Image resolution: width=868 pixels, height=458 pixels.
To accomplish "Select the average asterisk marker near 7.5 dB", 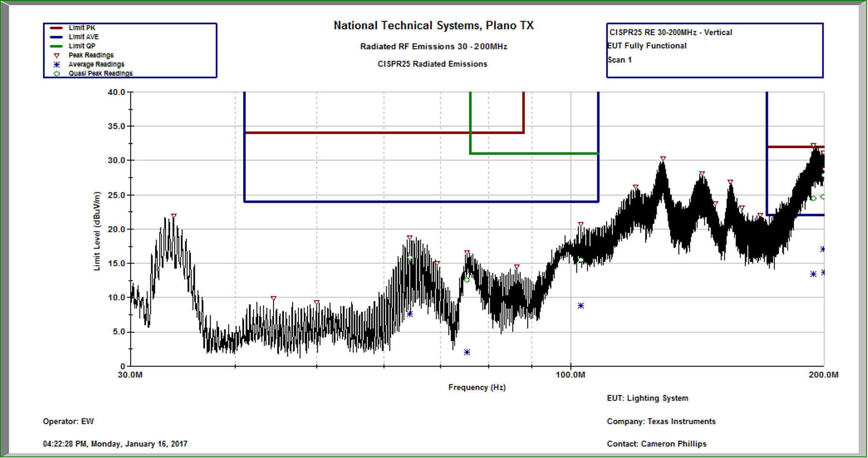I will coord(409,314).
